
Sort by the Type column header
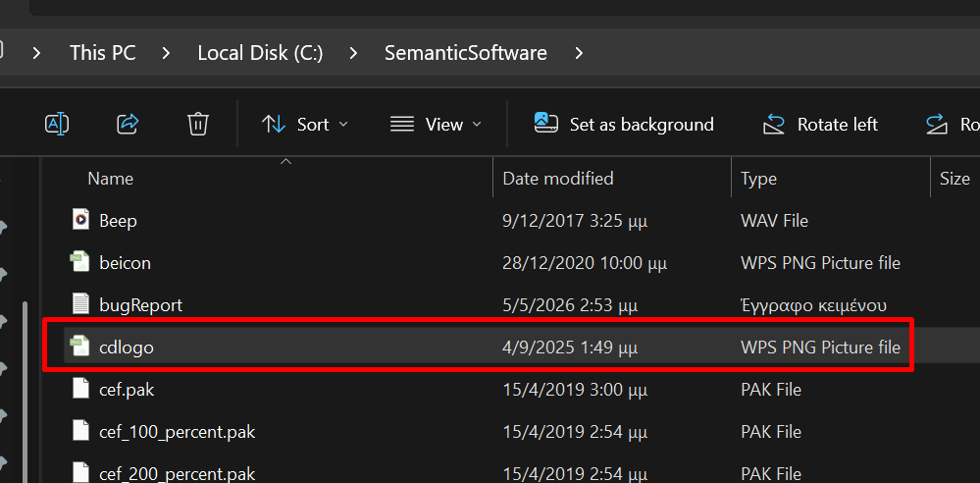758,179
